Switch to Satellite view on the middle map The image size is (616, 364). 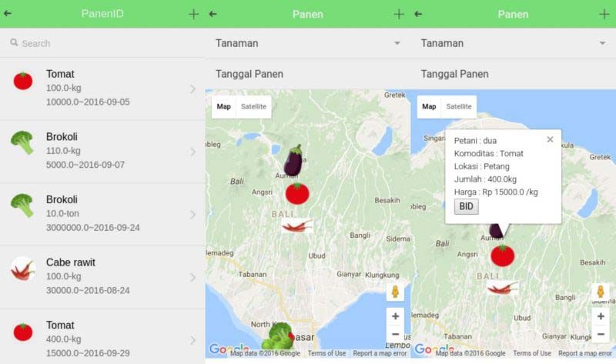tap(253, 107)
